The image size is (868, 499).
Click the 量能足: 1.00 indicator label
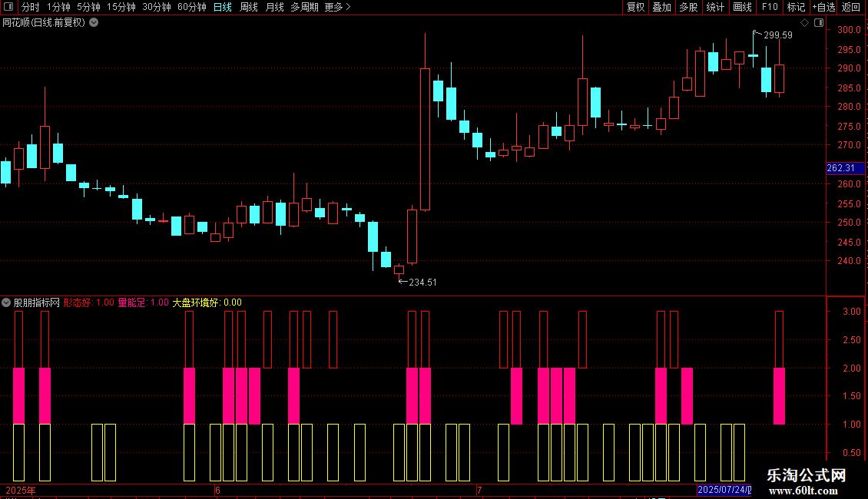[144, 302]
